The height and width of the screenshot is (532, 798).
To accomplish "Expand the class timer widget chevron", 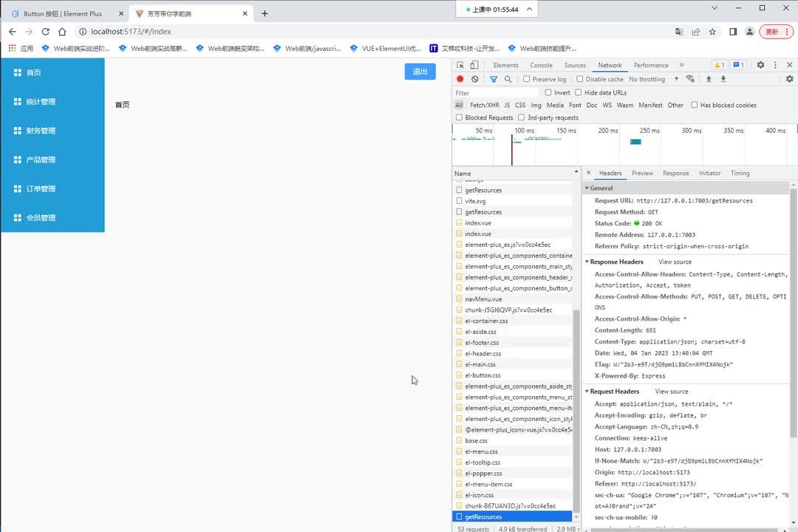I will tap(529, 9).
